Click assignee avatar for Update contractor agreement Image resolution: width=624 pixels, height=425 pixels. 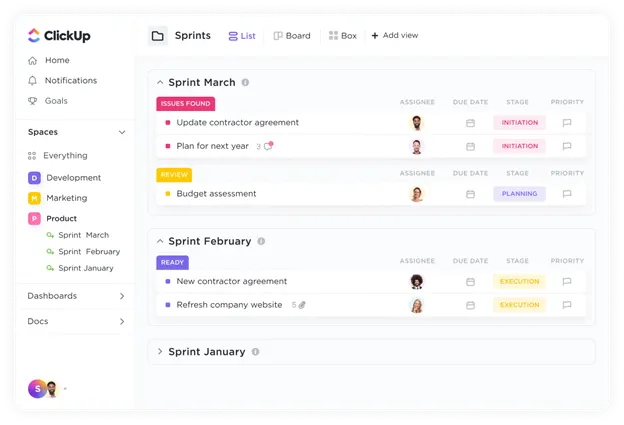coord(417,123)
